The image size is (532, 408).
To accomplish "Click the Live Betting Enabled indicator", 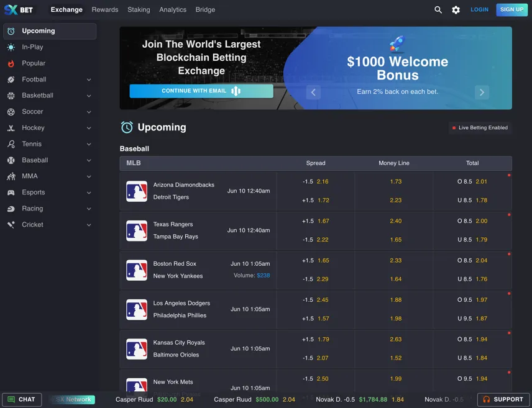I will pos(480,128).
